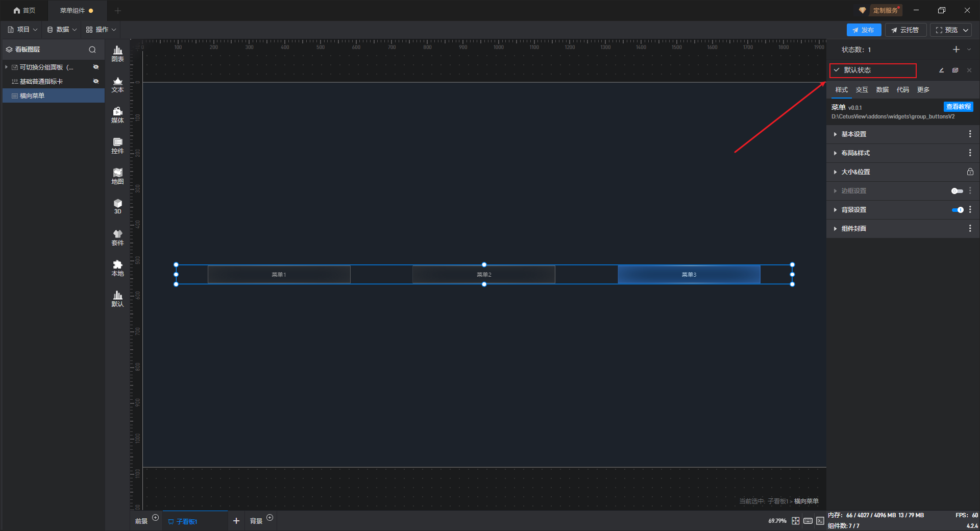980x531 pixels.
Task: Expand the 可切换分组面板 layer tree node
Action: [6, 67]
